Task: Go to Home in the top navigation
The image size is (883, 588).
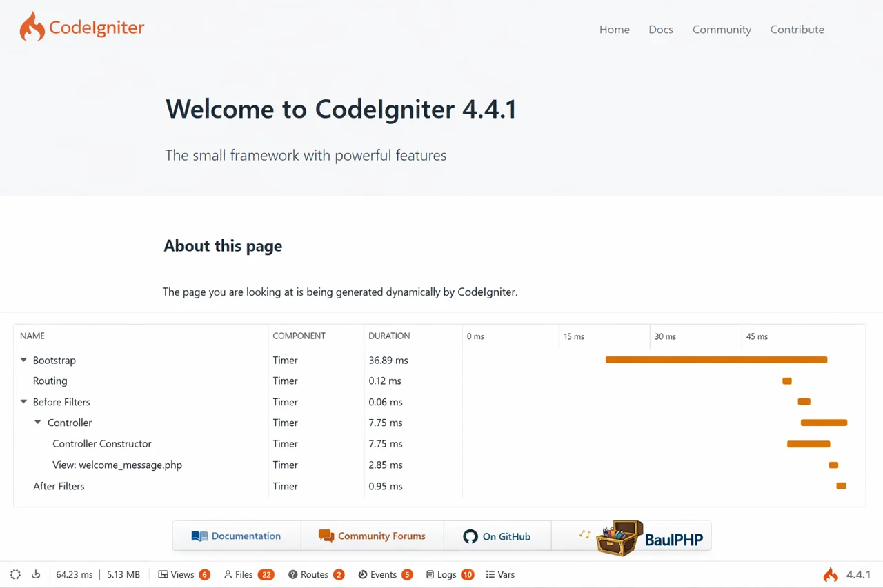Action: pyautogui.click(x=615, y=30)
